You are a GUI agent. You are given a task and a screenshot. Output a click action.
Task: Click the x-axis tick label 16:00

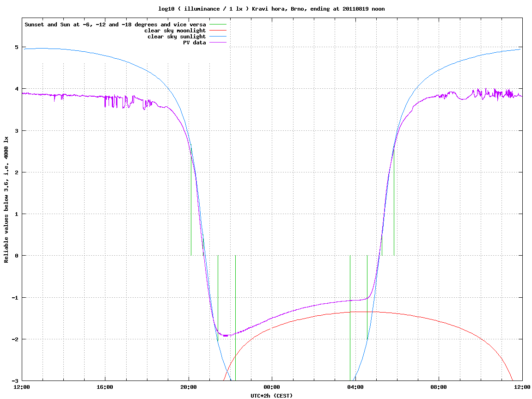click(105, 387)
